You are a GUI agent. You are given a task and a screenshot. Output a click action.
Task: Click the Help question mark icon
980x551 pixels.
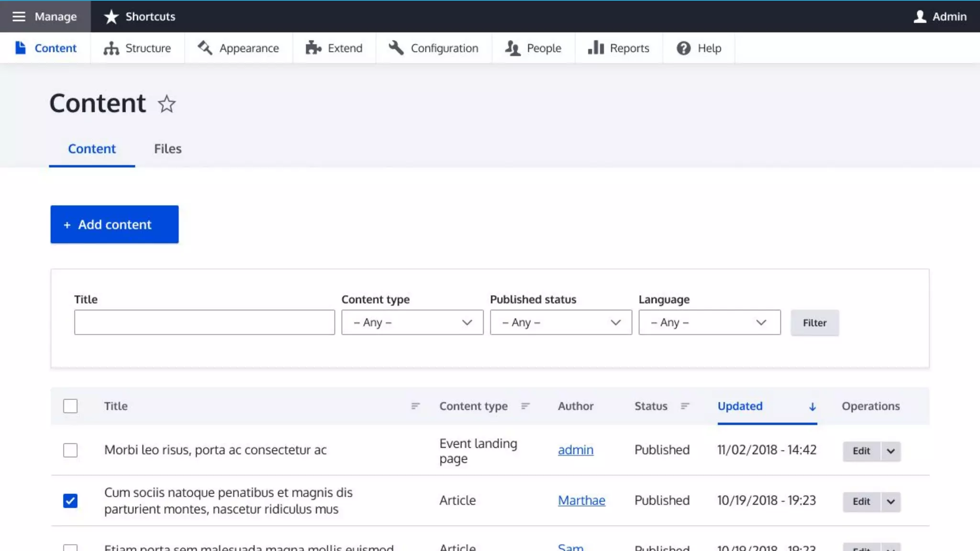coord(683,48)
